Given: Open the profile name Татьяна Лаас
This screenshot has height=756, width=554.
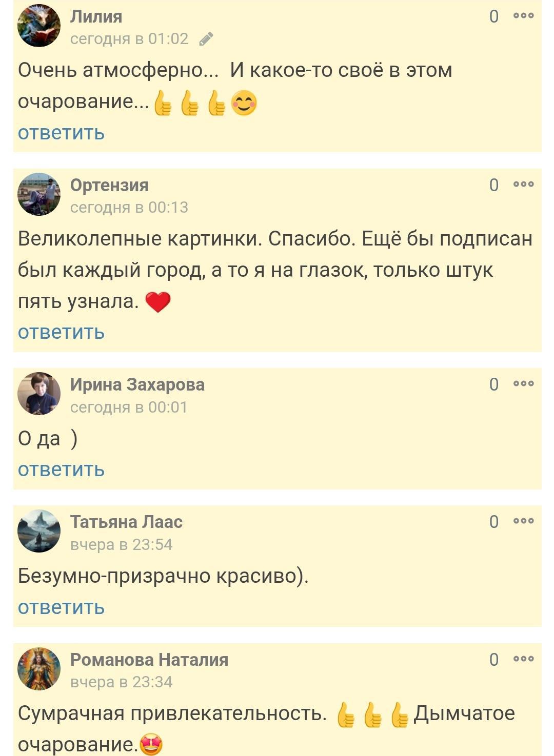Looking at the screenshot, I should [x=126, y=522].
